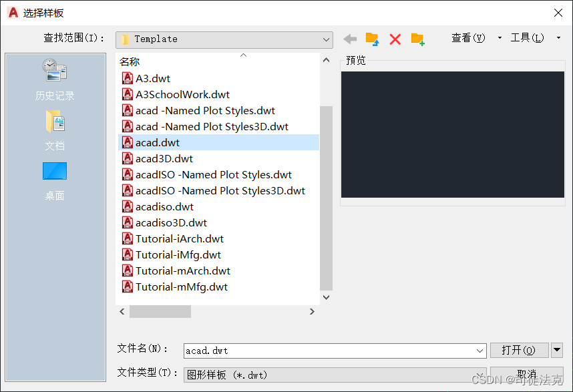The image size is (573, 392).
Task: Close the 选择样板 dialog
Action: click(x=558, y=13)
